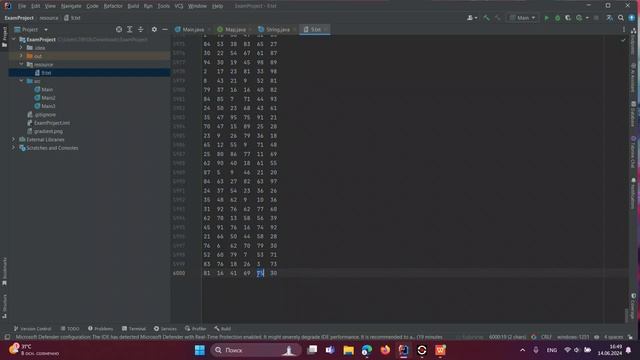Viewport: 640px width, 360px height.
Task: Open Firefox from the taskbar
Action: (385, 350)
